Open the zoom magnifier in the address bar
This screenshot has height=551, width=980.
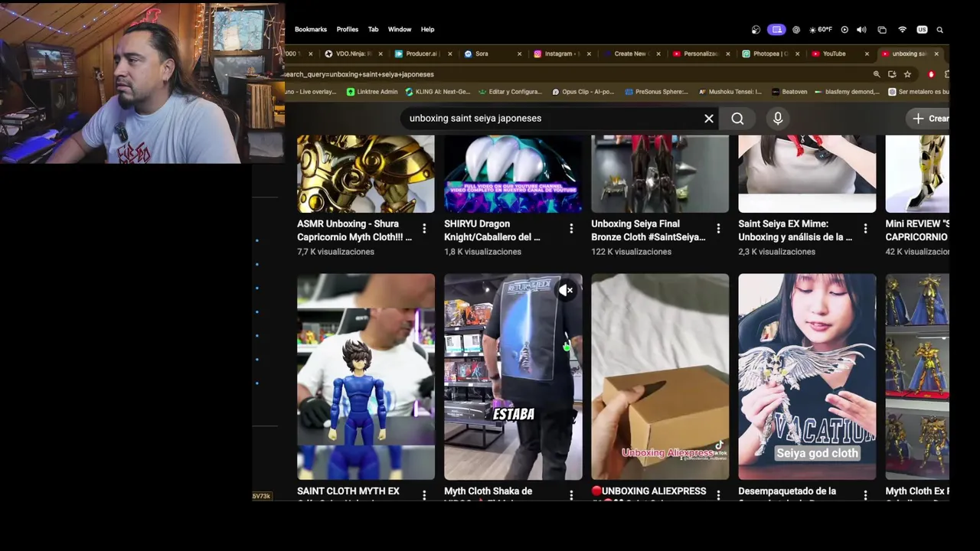tap(877, 74)
